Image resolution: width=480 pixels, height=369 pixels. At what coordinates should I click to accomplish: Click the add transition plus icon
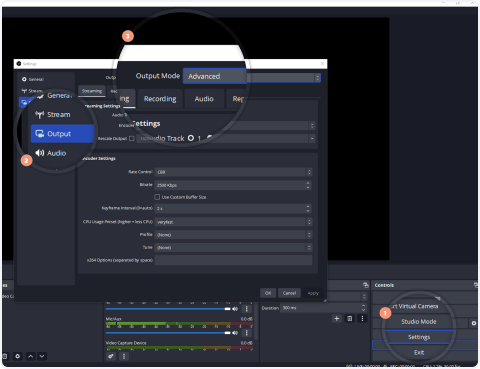[337, 319]
